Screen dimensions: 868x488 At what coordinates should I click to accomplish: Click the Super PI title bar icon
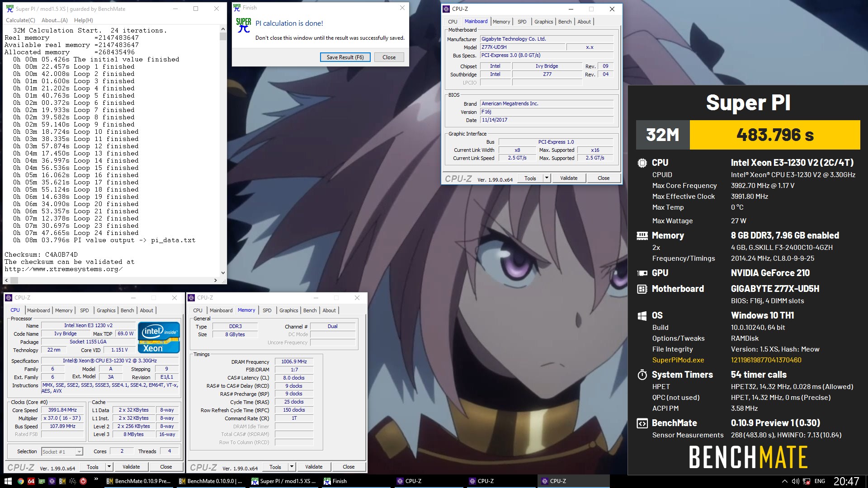(x=9, y=9)
